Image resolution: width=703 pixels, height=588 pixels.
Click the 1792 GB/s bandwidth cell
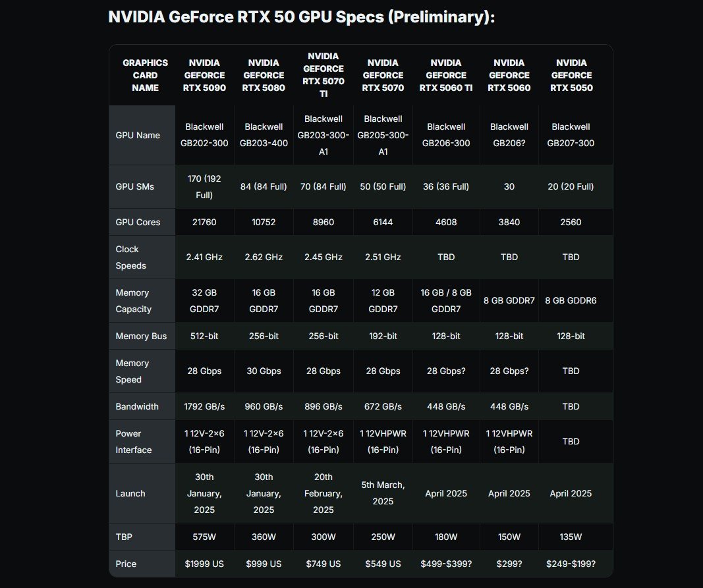click(x=204, y=406)
